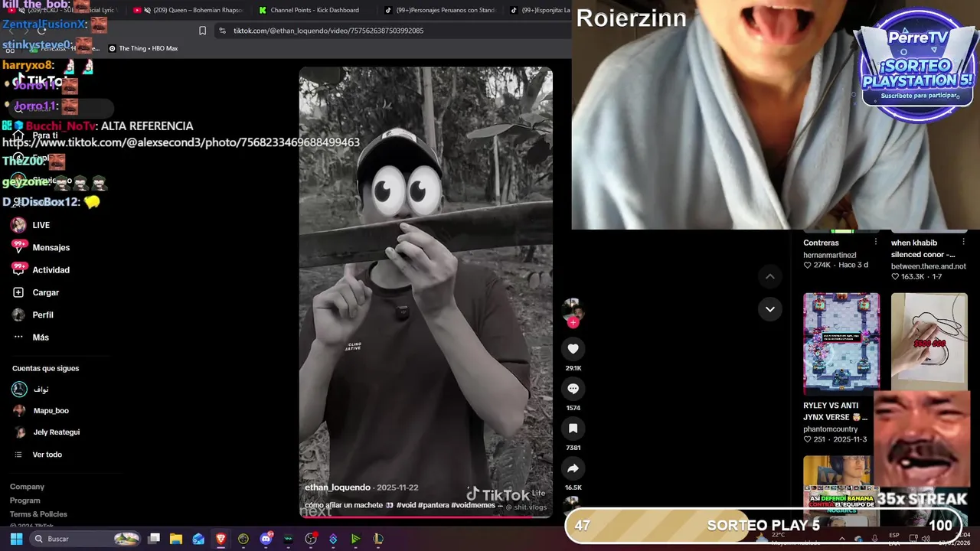Click #pantera hashtag in caption

(433, 505)
